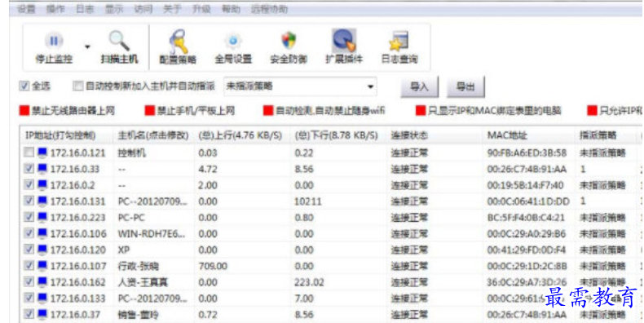Screen dimensions: 644x323
Task: Open the Upgrade (升级) menu
Action: [201, 9]
